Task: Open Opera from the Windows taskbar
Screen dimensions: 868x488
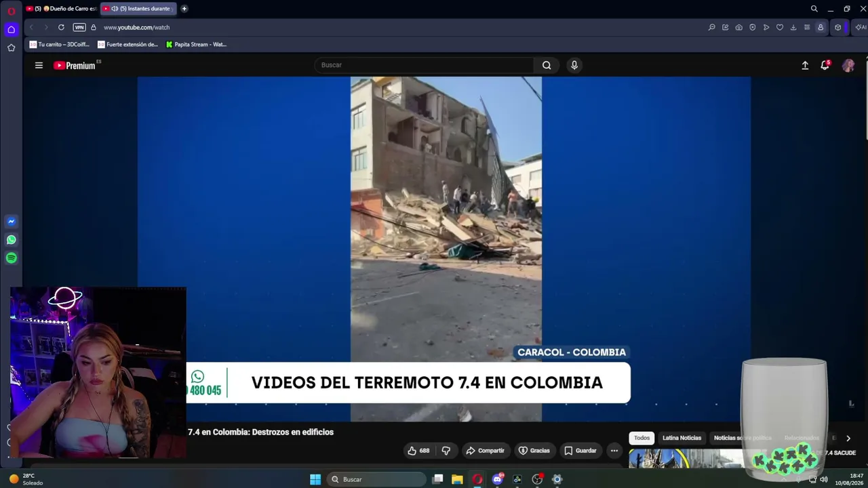Action: click(x=477, y=479)
